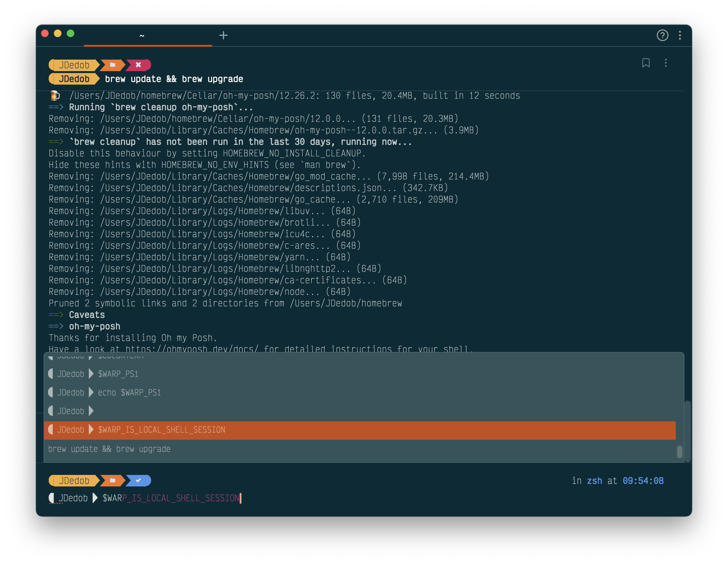Open block actions three-dot menu
The height and width of the screenshot is (564, 728).
tap(666, 63)
